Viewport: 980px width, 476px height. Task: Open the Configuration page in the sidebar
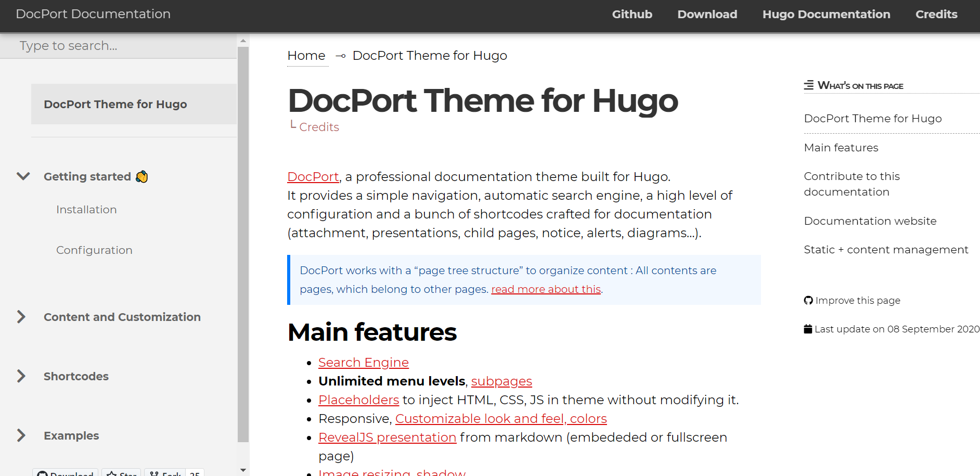coord(94,250)
